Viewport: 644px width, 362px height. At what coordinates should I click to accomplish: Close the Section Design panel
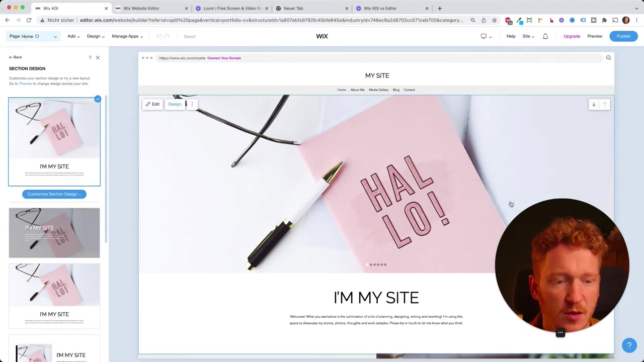point(98,58)
